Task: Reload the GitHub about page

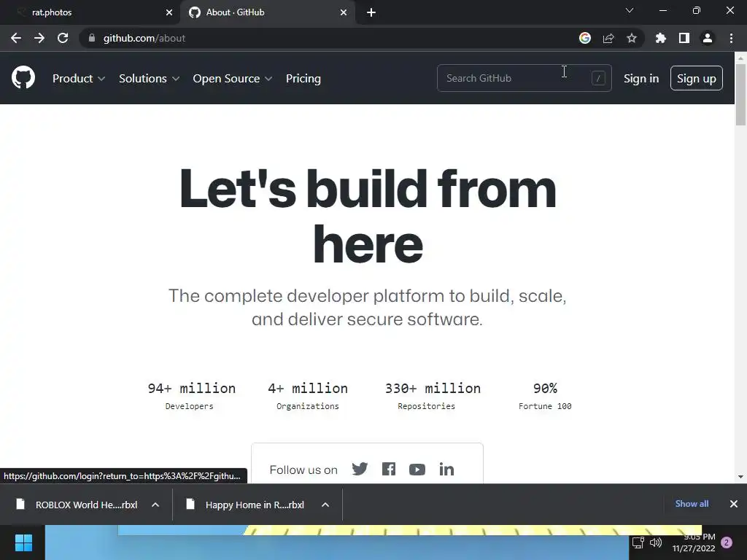Action: (x=63, y=38)
